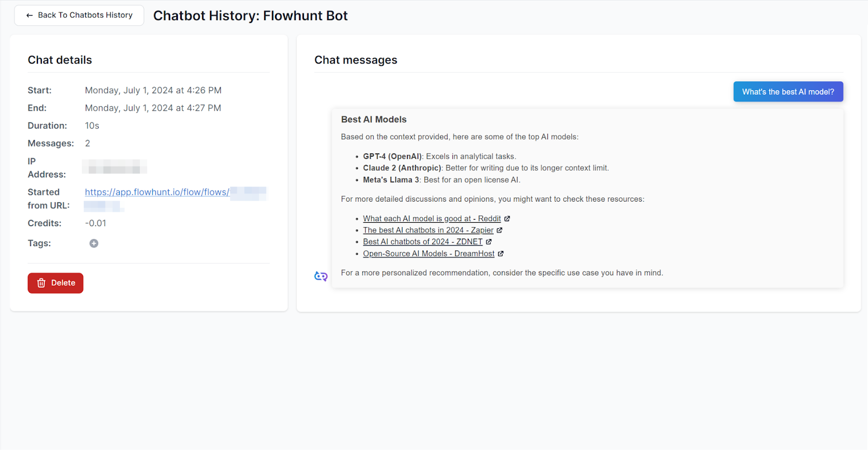Screen dimensions: 868x450
Task: Click the blurred IP Address value
Action: tap(114, 167)
